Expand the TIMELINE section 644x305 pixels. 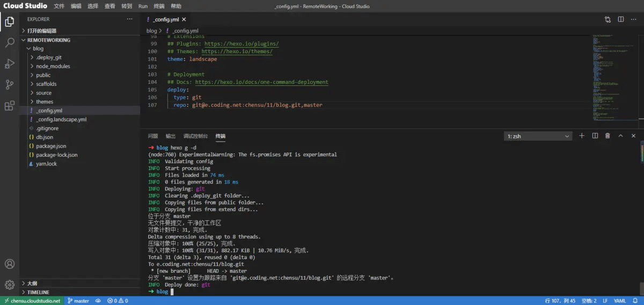point(80,292)
